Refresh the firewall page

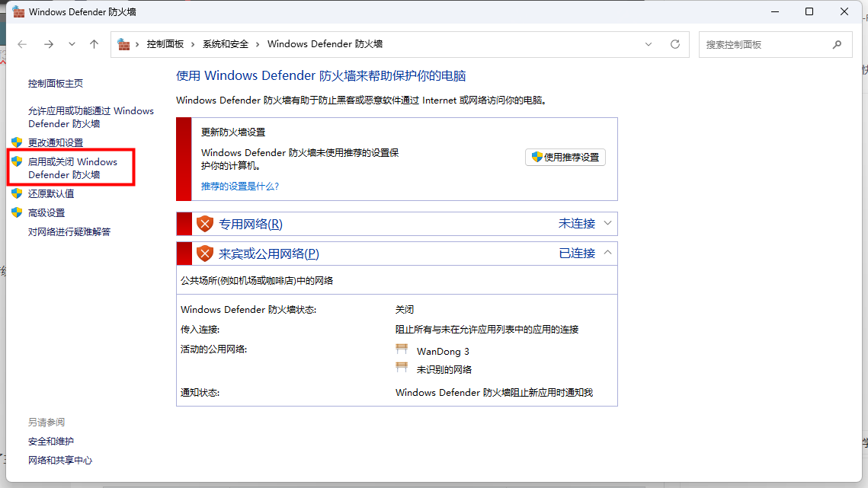pyautogui.click(x=674, y=44)
